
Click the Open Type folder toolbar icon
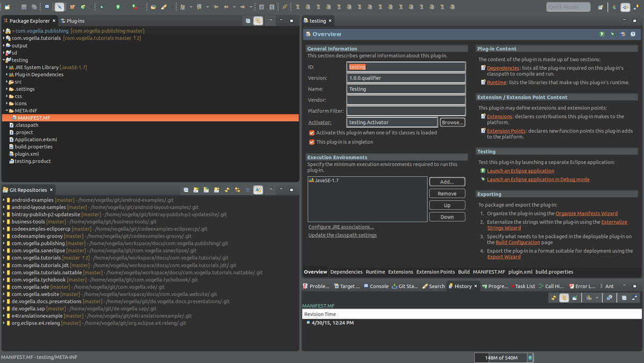click(153, 7)
